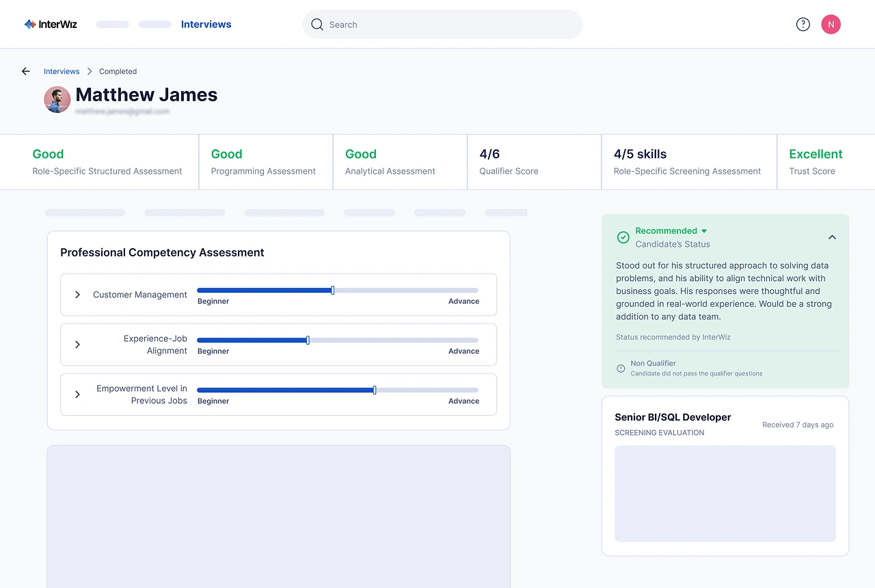Image resolution: width=875 pixels, height=588 pixels.
Task: Open the Recommended status dropdown
Action: click(704, 231)
